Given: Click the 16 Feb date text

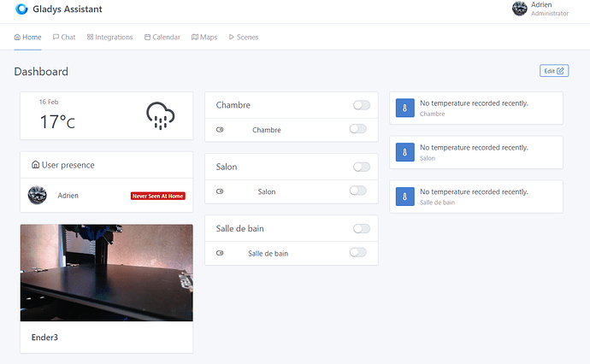Looking at the screenshot, I should pos(49,102).
